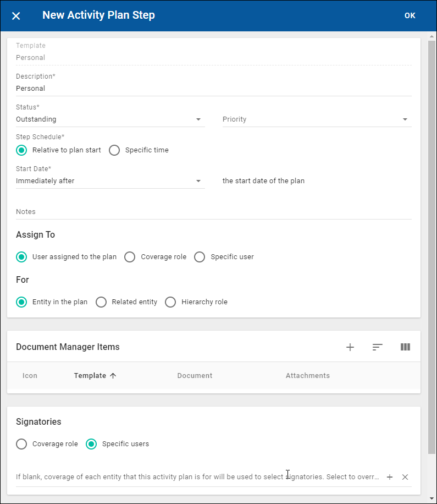Screen dimensions: 437x504
Task: Add a new Document Manager item
Action: point(350,347)
